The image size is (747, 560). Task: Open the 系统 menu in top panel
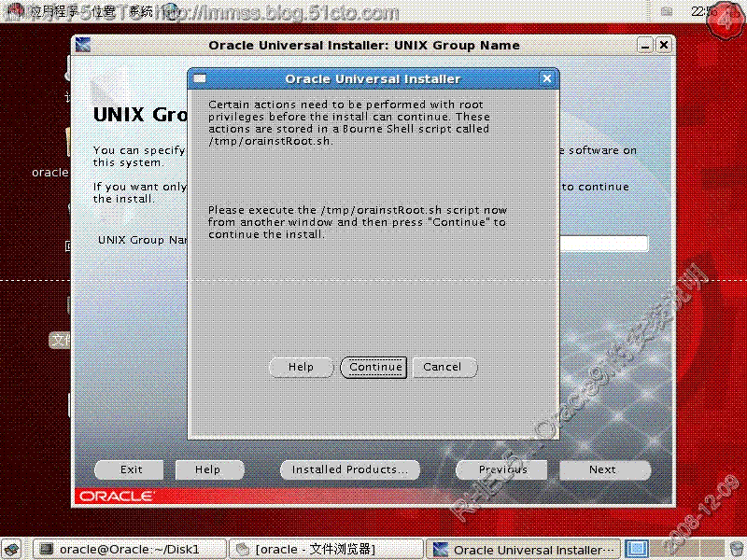142,11
